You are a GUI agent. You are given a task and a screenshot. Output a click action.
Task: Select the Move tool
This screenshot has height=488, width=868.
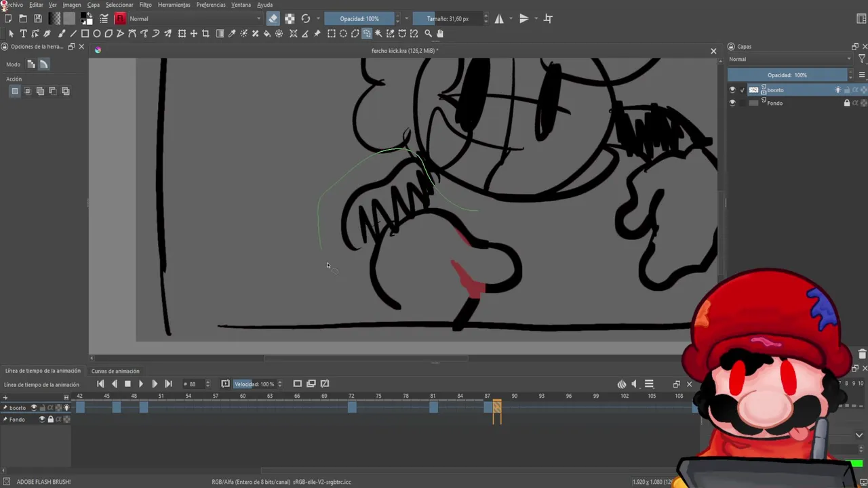point(193,33)
